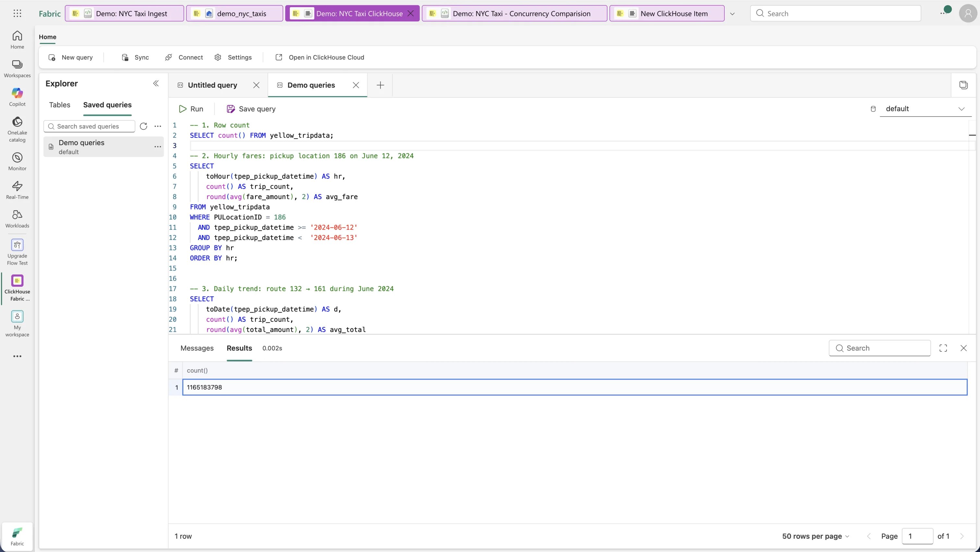980x552 pixels.
Task: Open Real-Time hub
Action: pyautogui.click(x=17, y=190)
